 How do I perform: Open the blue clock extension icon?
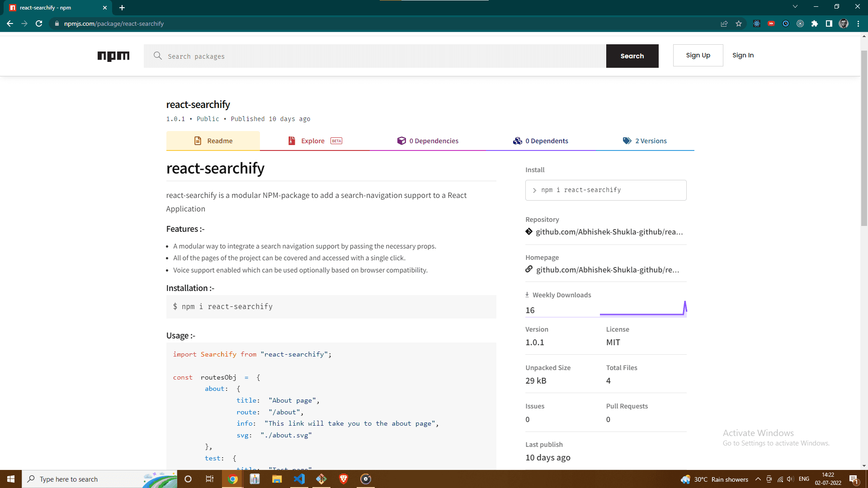[786, 23]
